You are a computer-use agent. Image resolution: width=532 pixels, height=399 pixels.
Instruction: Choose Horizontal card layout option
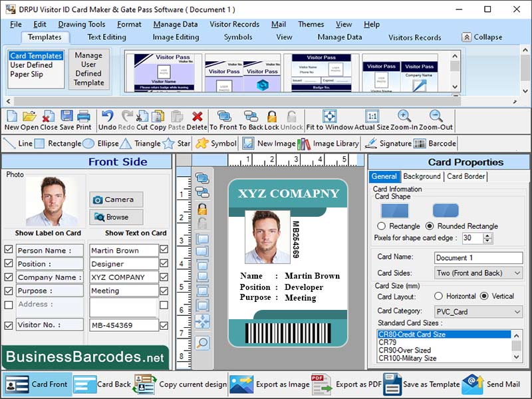(x=438, y=296)
